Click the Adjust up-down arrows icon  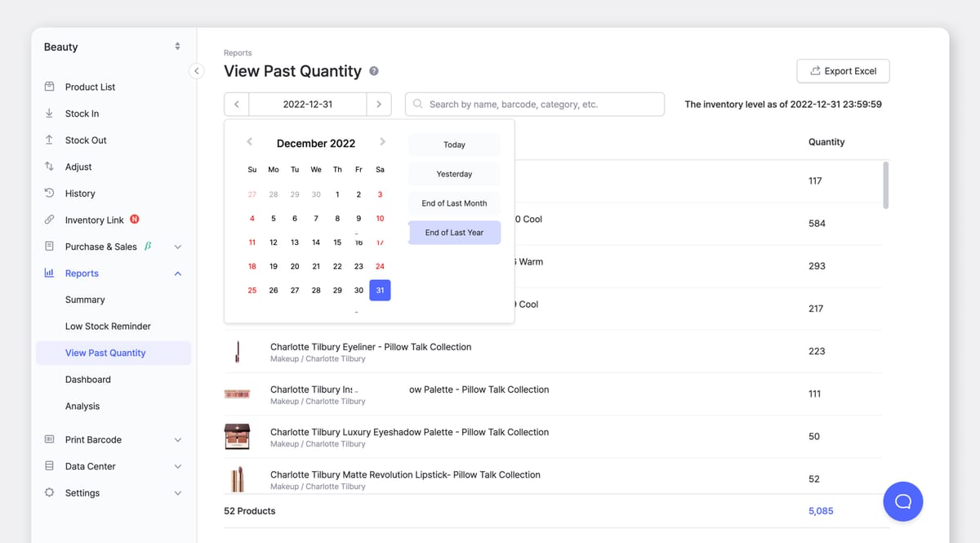pyautogui.click(x=49, y=167)
